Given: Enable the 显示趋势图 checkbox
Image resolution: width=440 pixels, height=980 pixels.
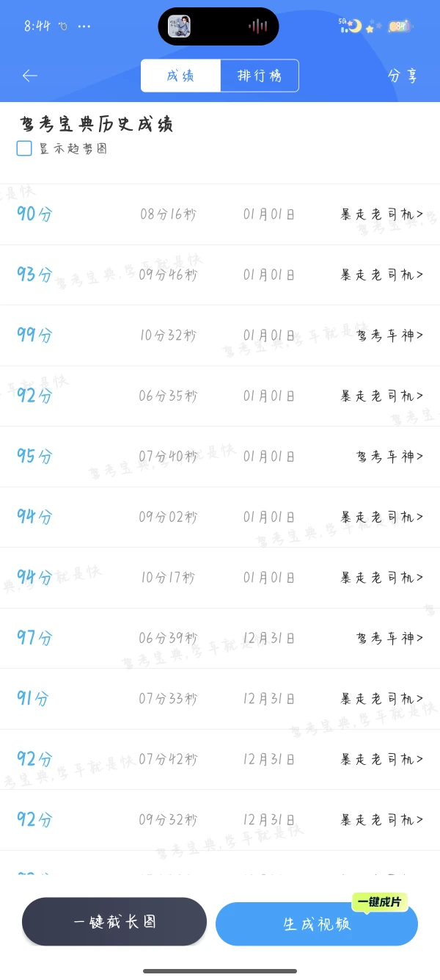Looking at the screenshot, I should [x=24, y=148].
